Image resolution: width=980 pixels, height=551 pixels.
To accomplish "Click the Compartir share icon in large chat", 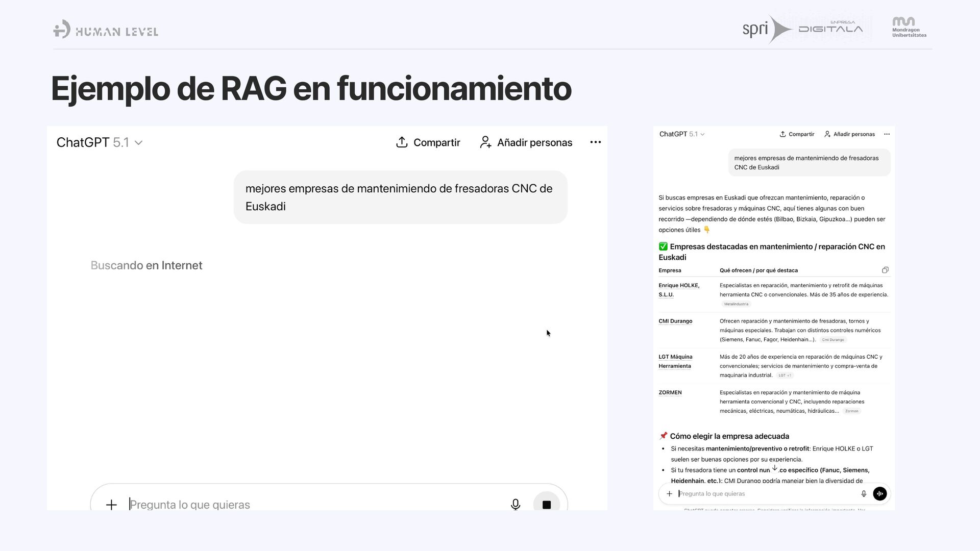I will tap(402, 142).
